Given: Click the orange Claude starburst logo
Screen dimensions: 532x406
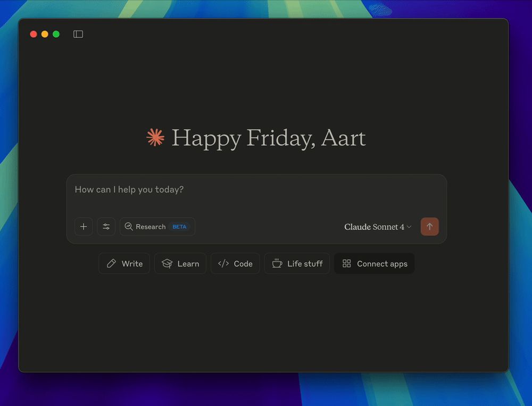Looking at the screenshot, I should pos(155,137).
